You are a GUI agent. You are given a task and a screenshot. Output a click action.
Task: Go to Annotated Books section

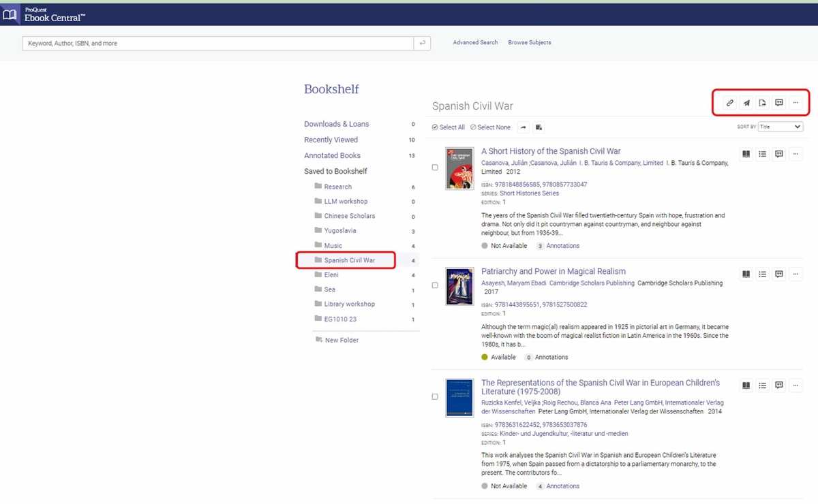click(332, 155)
